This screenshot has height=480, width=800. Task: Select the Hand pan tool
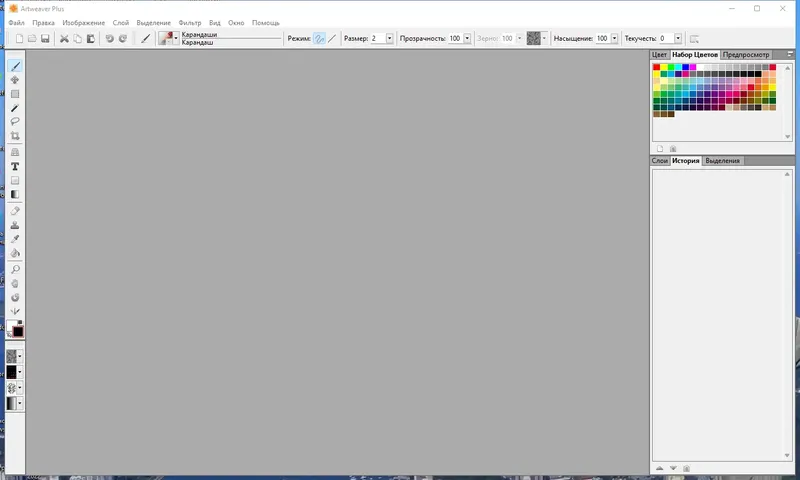coord(15,283)
